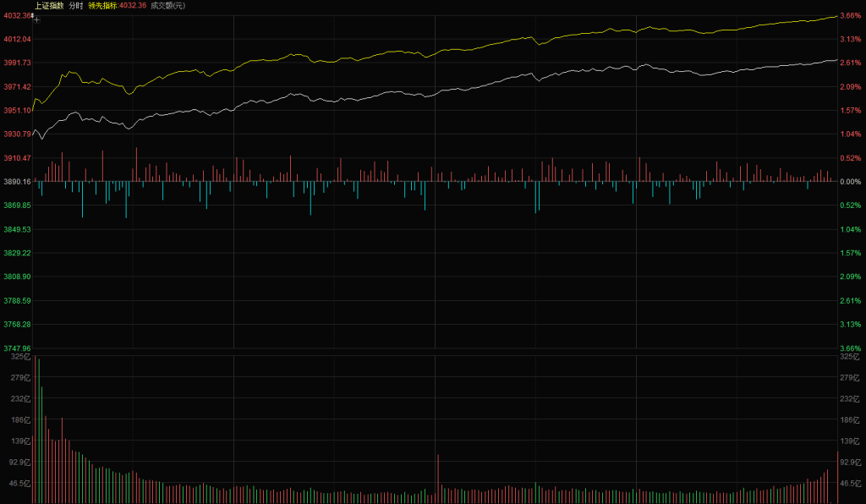Screen dimensions: 866x504
Task: Click the last red volume bar at close
Action: [837, 478]
